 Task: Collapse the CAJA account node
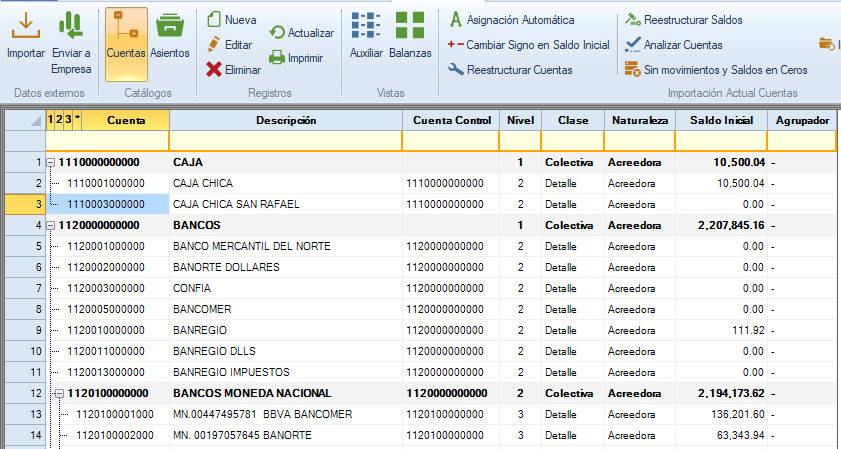(x=51, y=162)
